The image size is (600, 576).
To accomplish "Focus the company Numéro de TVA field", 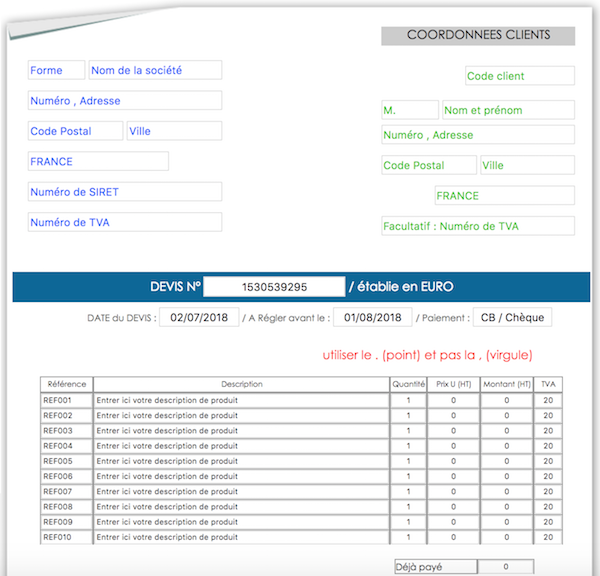I will click(125, 222).
